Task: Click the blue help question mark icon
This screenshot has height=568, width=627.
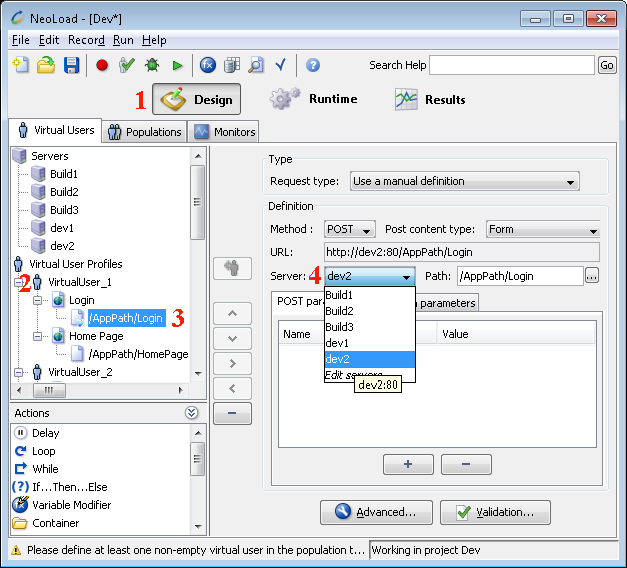Action: point(313,65)
